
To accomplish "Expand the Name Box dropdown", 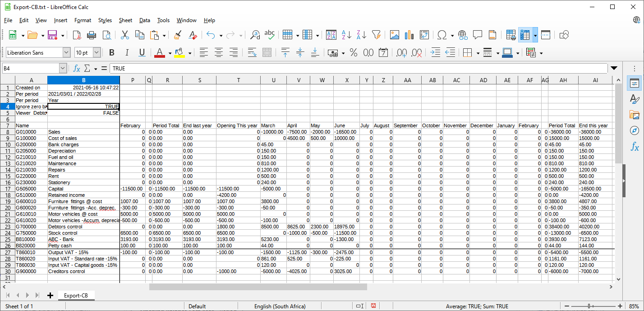I will pos(63,68).
